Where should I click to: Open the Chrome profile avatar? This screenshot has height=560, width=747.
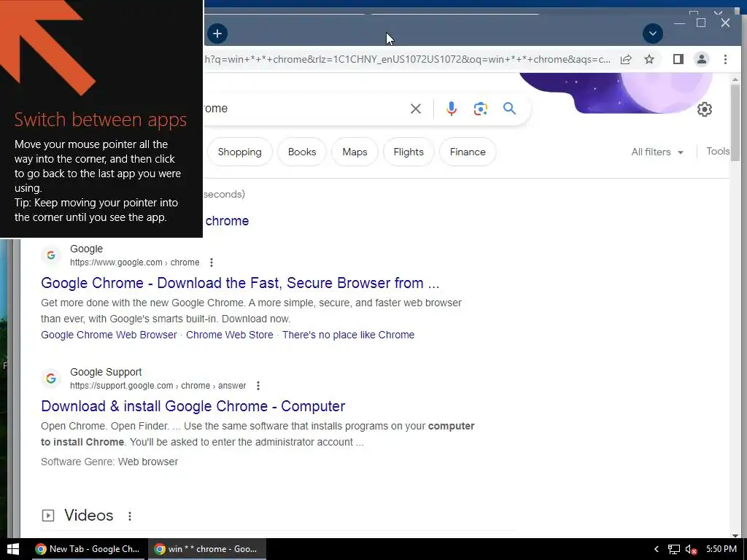(701, 60)
